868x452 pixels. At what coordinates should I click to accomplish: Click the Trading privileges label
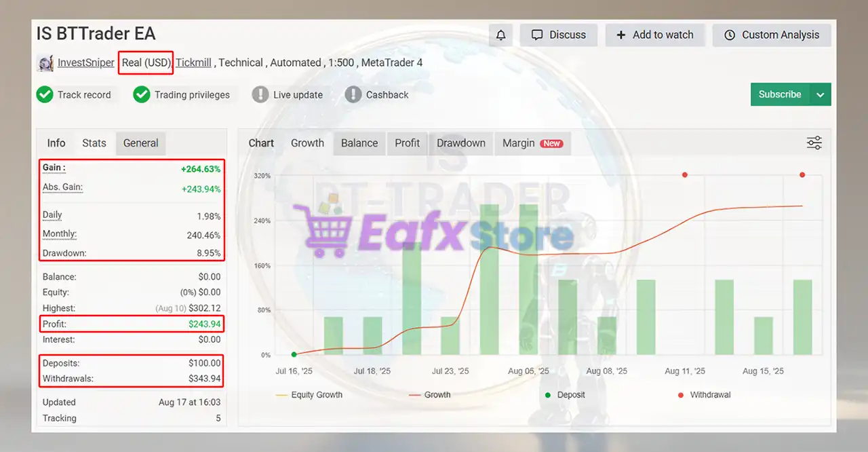pyautogui.click(x=192, y=95)
